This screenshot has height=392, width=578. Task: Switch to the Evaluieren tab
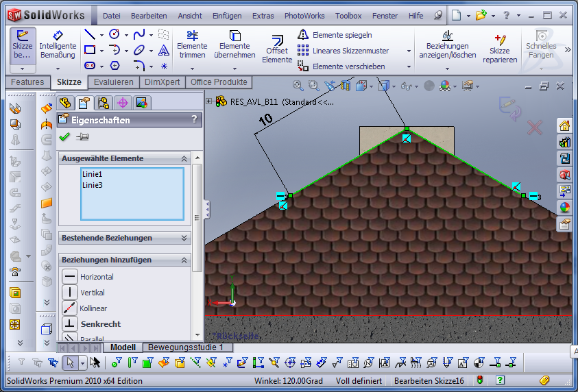114,82
